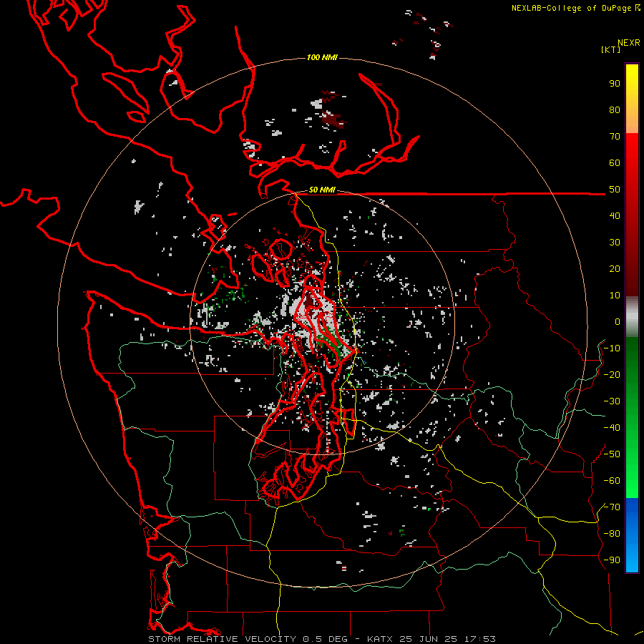Click the positive 10 scale value
The width and height of the screenshot is (644, 644).
click(615, 296)
